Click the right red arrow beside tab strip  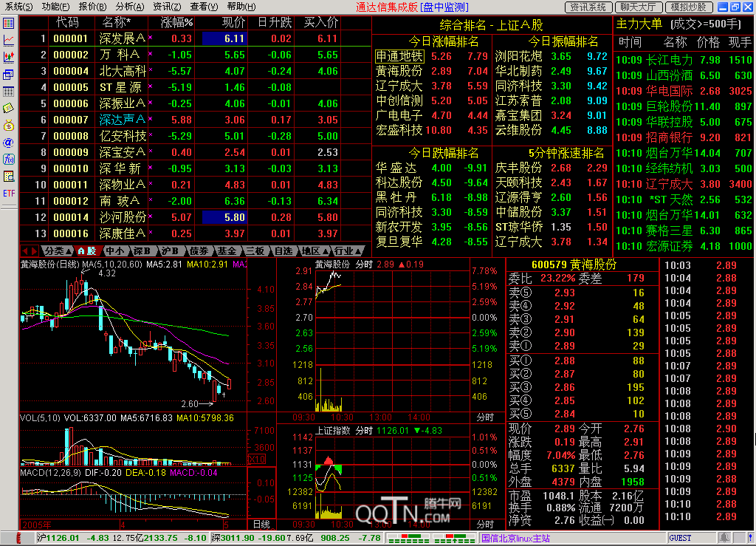tap(34, 250)
